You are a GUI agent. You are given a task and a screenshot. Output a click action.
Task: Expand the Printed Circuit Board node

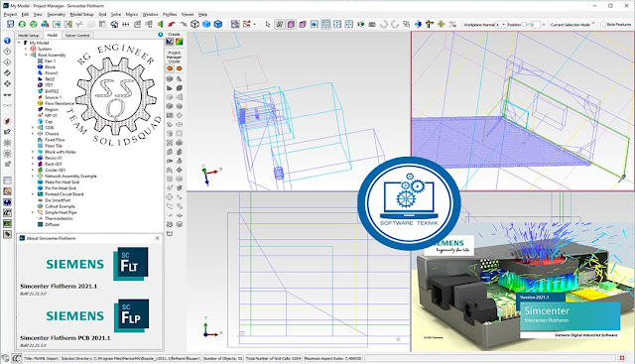33,194
